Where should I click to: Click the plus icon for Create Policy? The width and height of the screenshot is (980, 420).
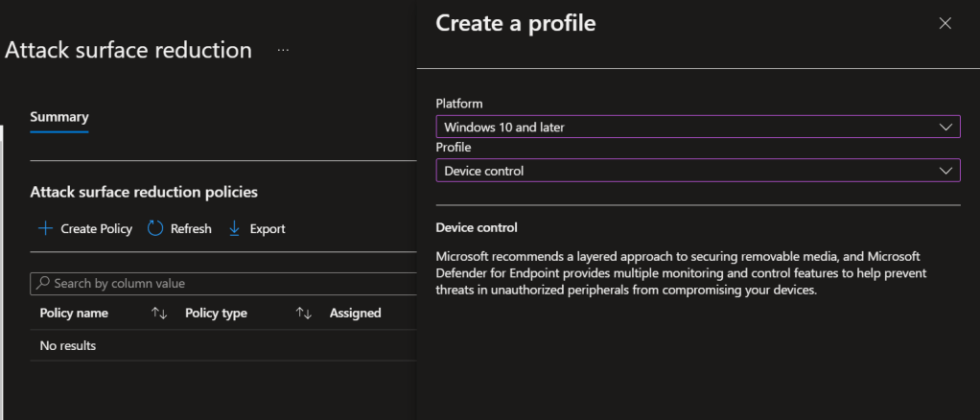point(45,228)
